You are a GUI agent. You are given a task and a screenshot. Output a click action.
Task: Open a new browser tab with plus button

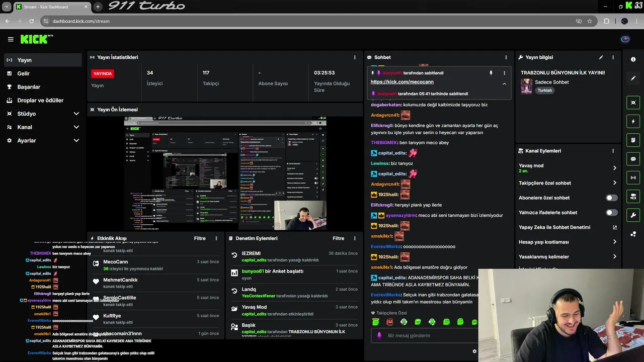pos(98,7)
